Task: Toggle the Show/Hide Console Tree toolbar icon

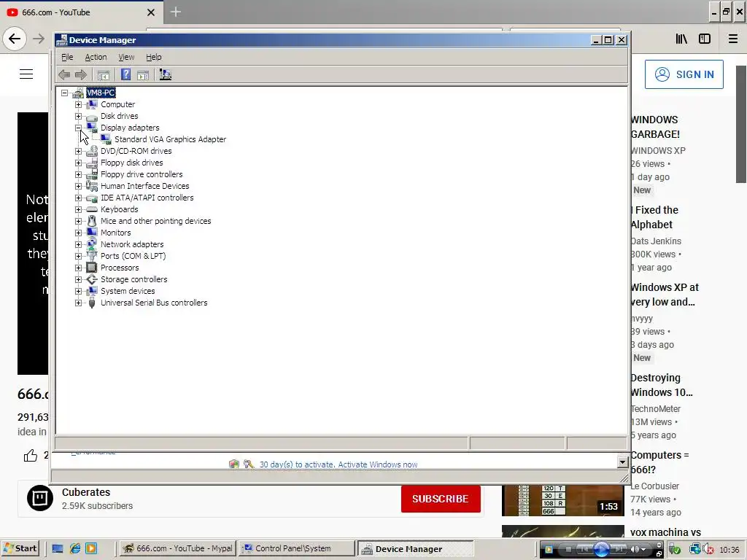Action: pos(104,75)
